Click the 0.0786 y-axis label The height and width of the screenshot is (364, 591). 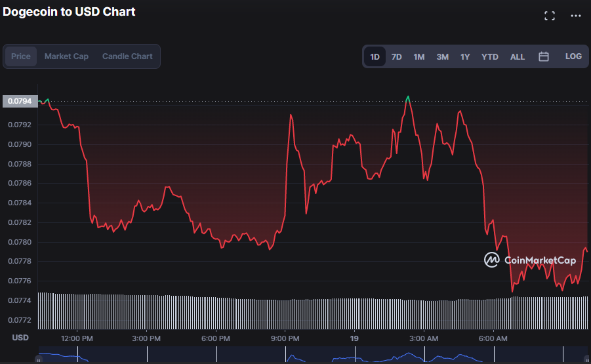click(x=20, y=183)
